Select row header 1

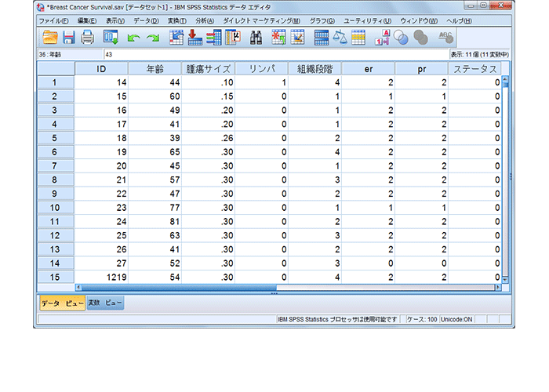point(56,82)
